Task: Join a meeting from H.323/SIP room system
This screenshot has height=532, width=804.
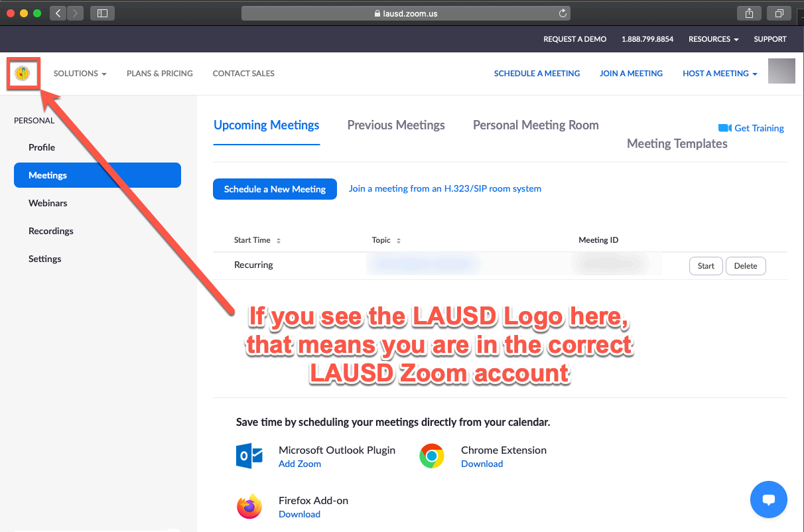Action: [444, 188]
